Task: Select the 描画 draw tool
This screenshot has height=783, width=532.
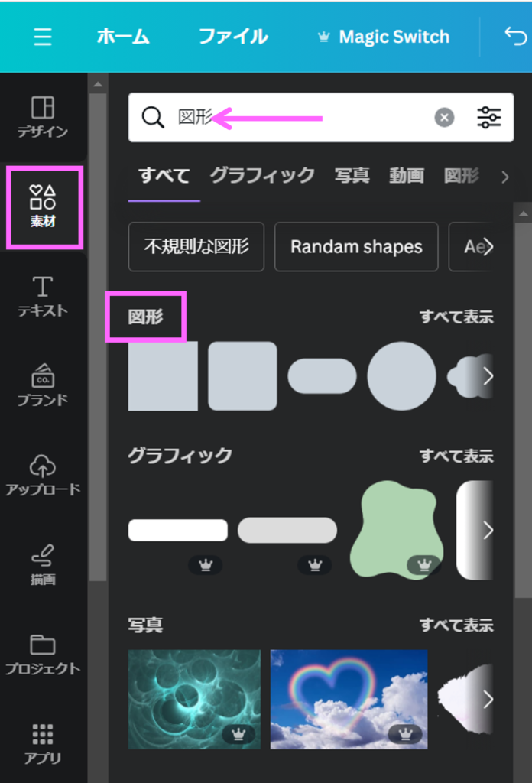Action: point(43,564)
